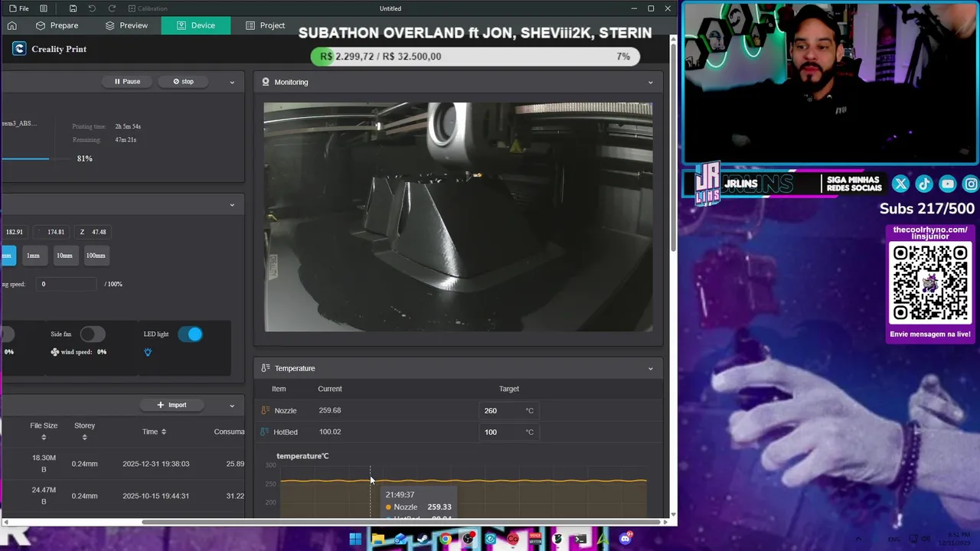Open Google Chrome from taskbar
The image size is (980, 551).
tap(446, 539)
